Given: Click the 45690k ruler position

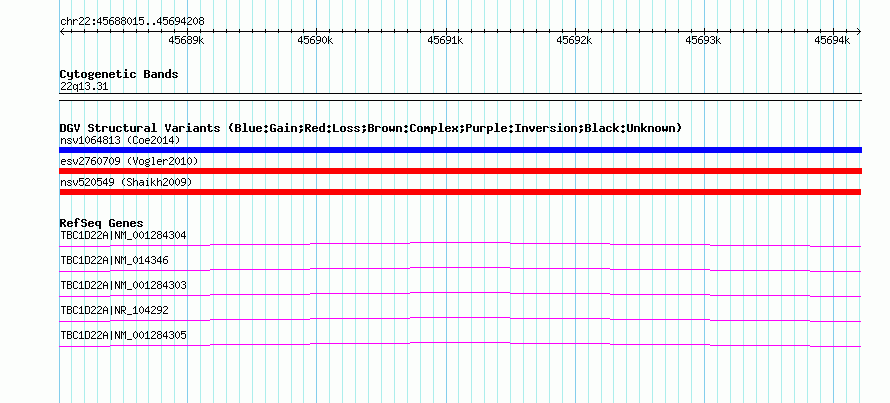Looking at the screenshot, I should (316, 40).
